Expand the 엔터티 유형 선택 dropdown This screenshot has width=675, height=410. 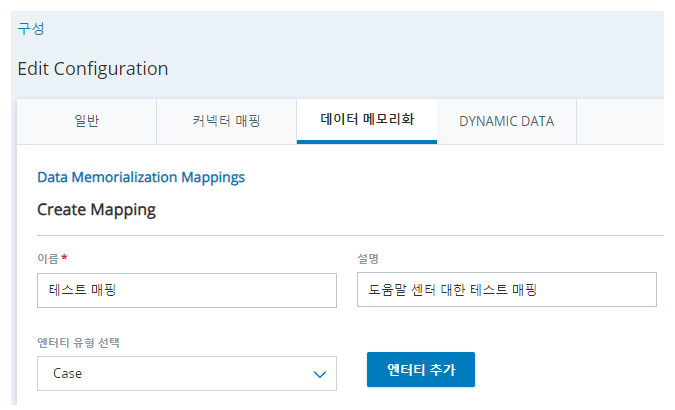coord(187,373)
